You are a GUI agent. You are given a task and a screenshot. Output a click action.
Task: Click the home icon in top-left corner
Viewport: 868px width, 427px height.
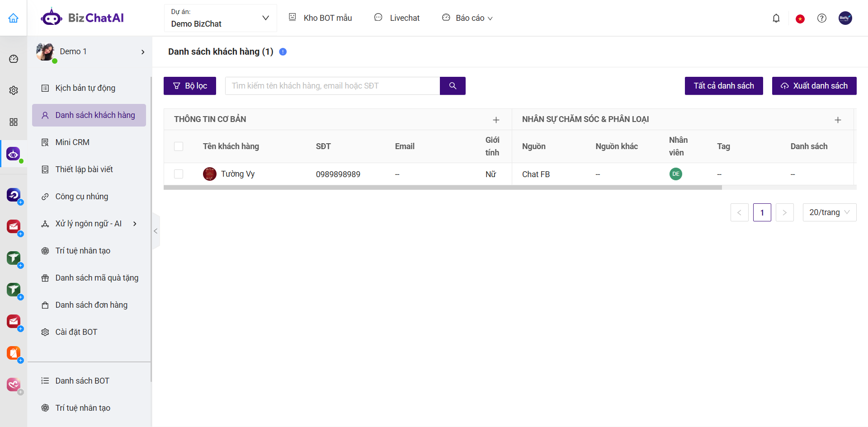[x=14, y=18]
